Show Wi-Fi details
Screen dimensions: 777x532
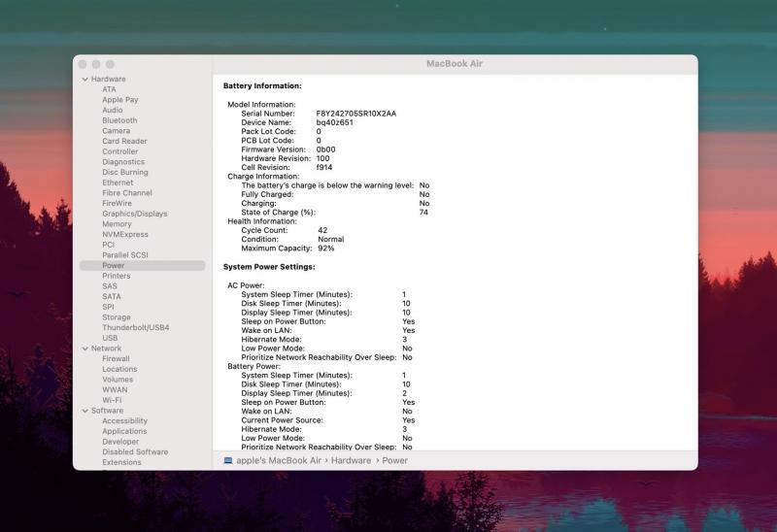(112, 400)
